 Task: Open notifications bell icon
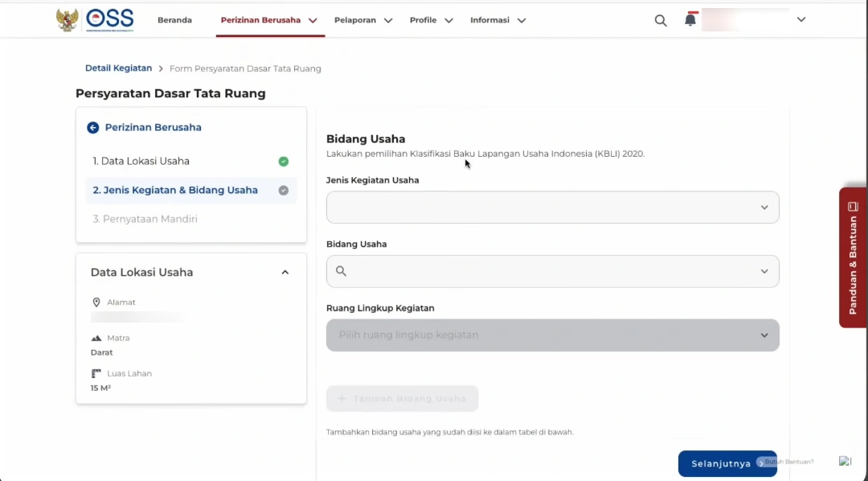click(690, 20)
